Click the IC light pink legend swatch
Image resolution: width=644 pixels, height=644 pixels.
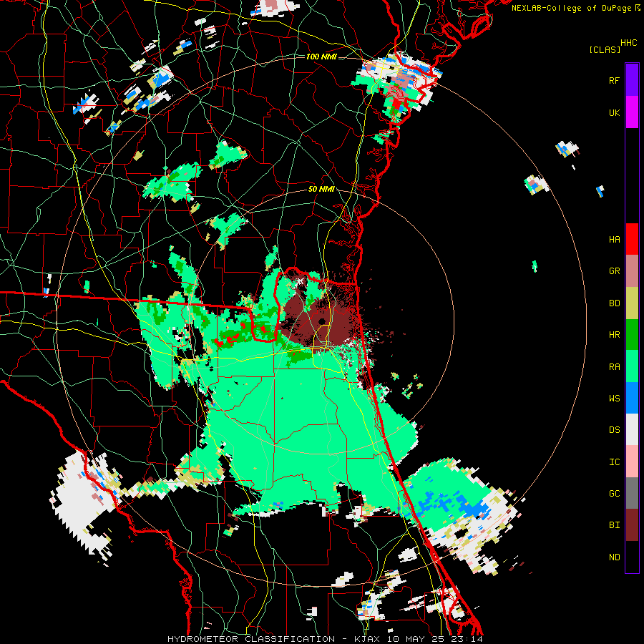click(632, 462)
